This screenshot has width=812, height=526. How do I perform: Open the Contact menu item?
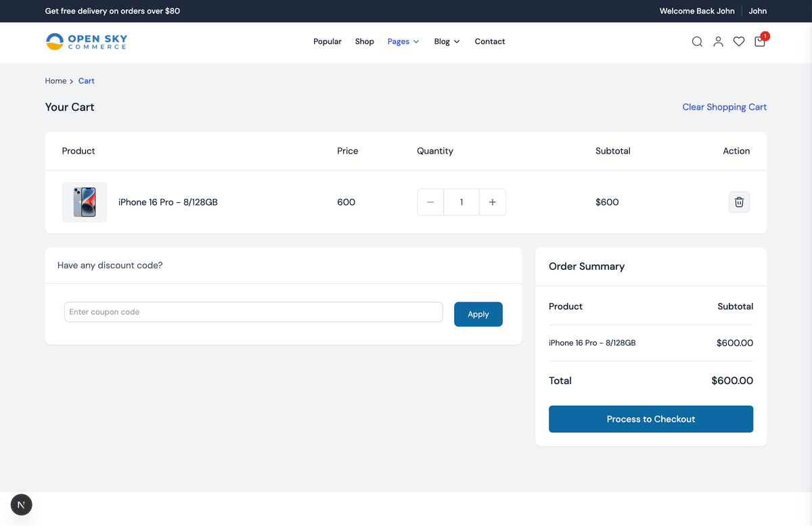pyautogui.click(x=490, y=42)
